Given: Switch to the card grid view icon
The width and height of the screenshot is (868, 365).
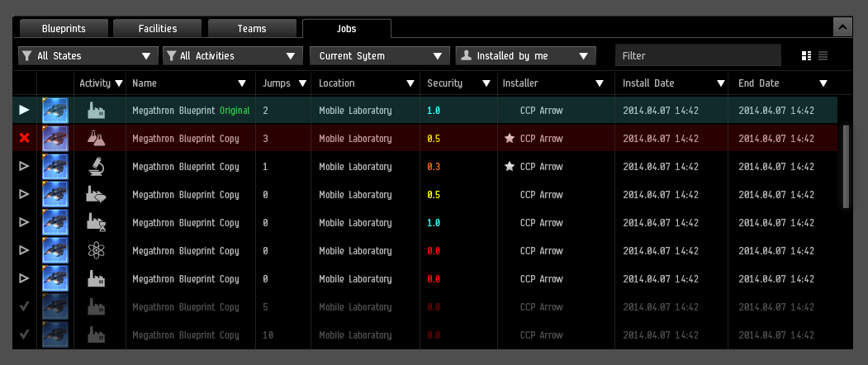Looking at the screenshot, I should [807, 56].
